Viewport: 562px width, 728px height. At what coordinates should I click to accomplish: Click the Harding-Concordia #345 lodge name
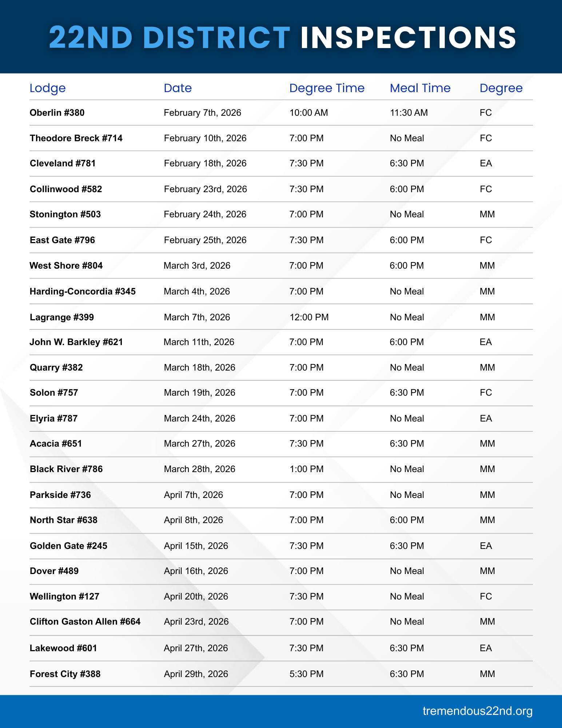coord(83,292)
